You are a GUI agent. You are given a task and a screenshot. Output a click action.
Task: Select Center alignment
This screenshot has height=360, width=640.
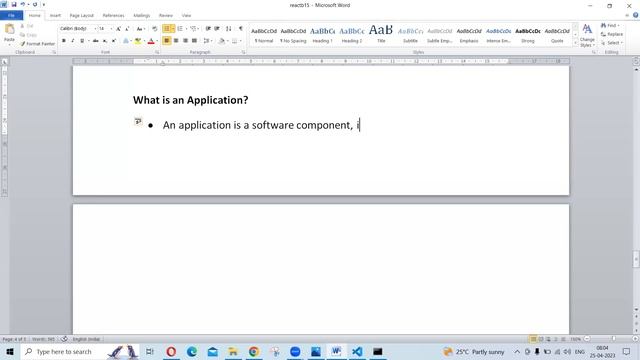176,41
